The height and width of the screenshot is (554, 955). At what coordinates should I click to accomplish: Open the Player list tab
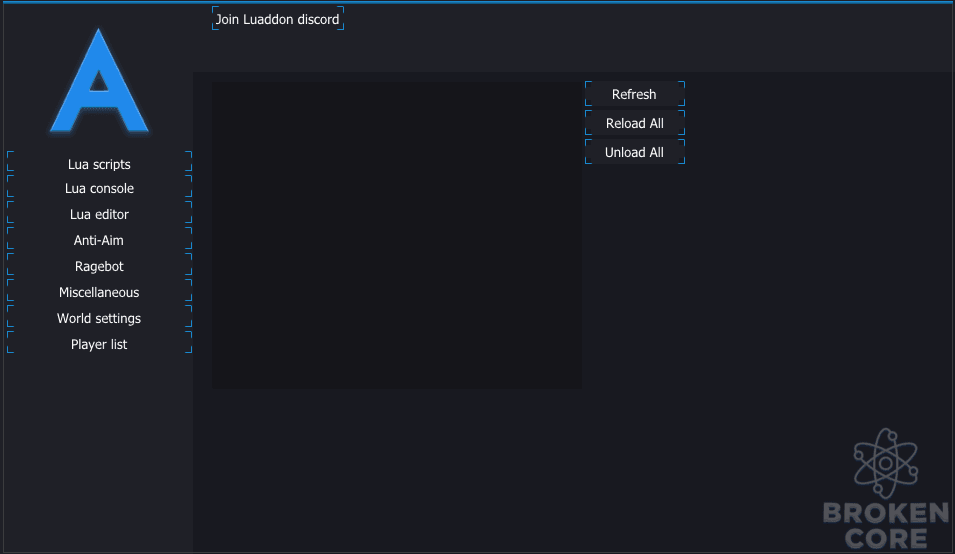coord(99,345)
